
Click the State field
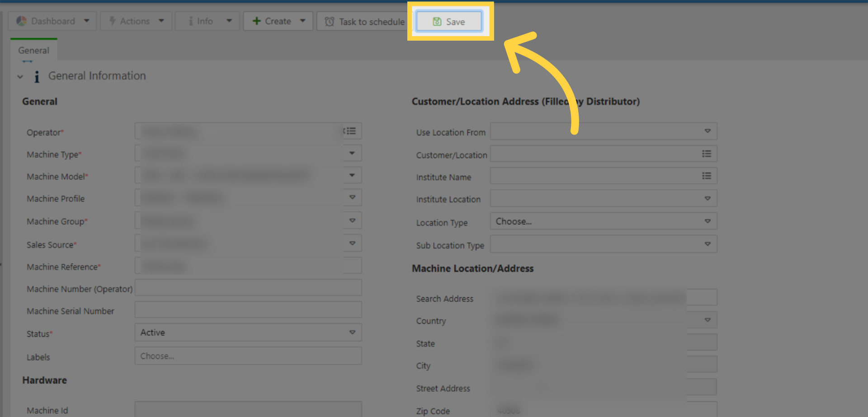pyautogui.click(x=604, y=342)
